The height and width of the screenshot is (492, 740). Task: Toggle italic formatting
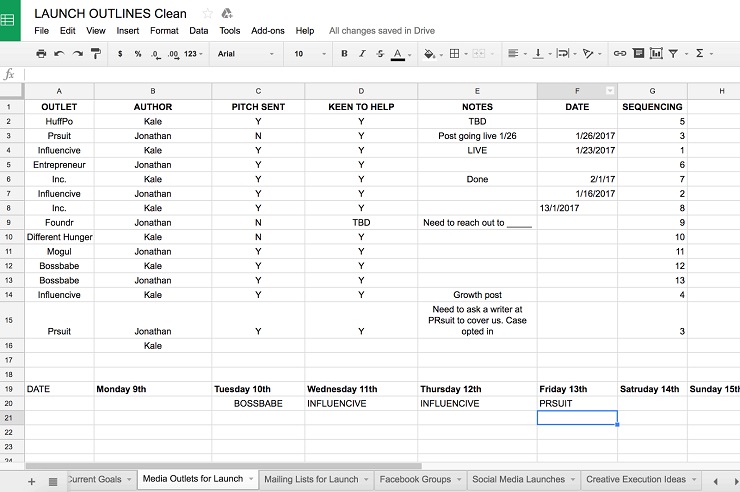tap(362, 54)
